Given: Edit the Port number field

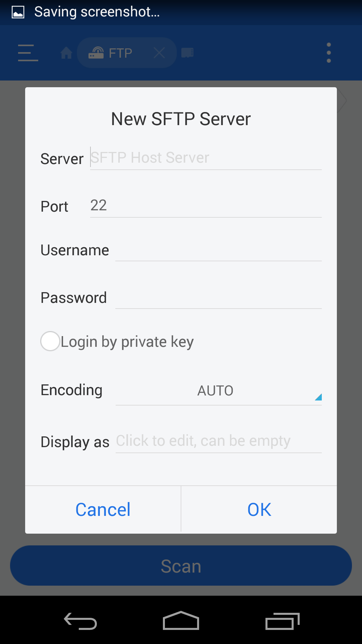Looking at the screenshot, I should click(x=205, y=205).
